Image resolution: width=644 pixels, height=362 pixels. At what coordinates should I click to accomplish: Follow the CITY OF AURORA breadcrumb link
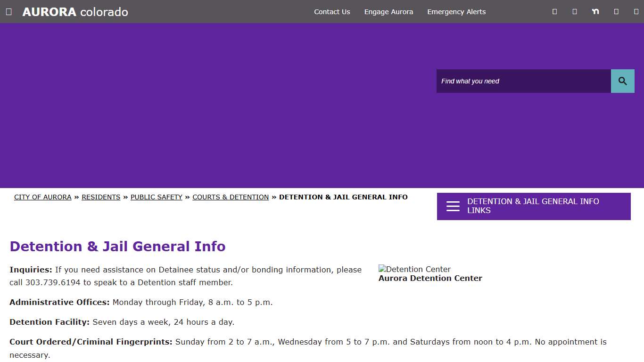tap(42, 197)
